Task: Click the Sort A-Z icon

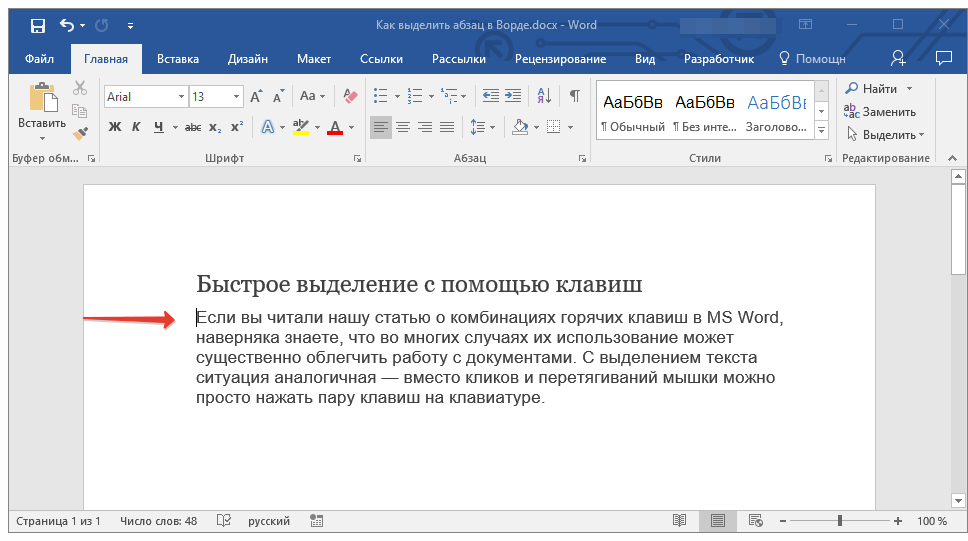Action: [544, 96]
